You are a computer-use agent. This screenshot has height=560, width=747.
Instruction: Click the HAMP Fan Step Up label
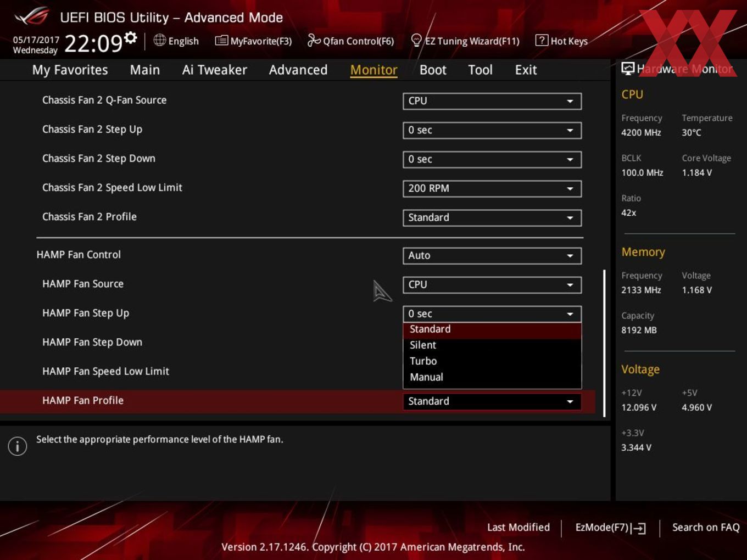[x=86, y=313]
